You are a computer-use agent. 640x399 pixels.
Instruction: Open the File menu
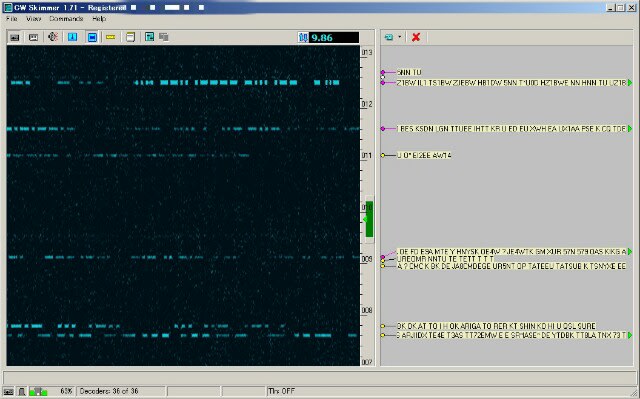(11, 19)
